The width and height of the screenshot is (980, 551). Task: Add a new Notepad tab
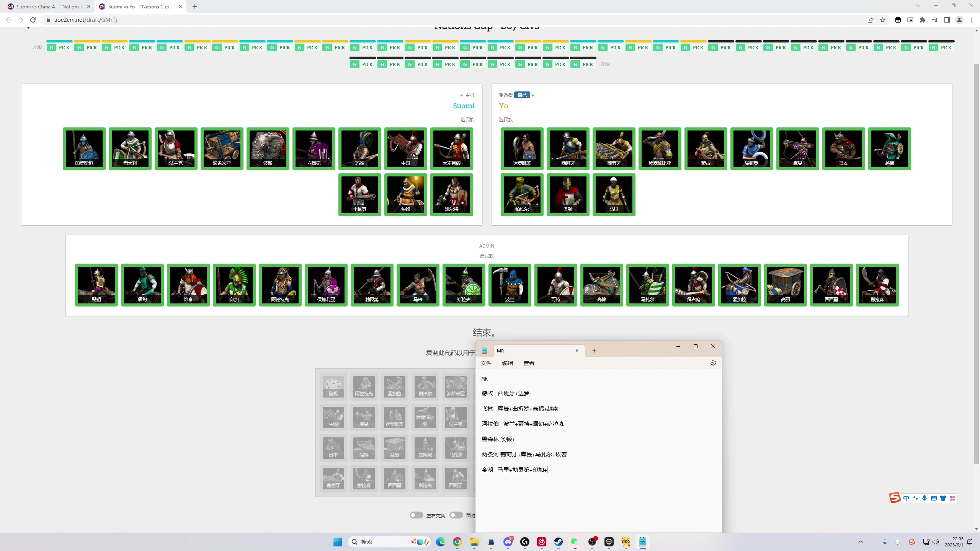pyautogui.click(x=594, y=350)
